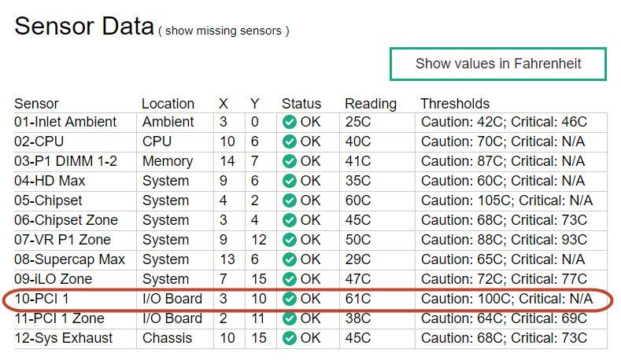
Task: Click the Thresholds column header
Action: point(455,104)
